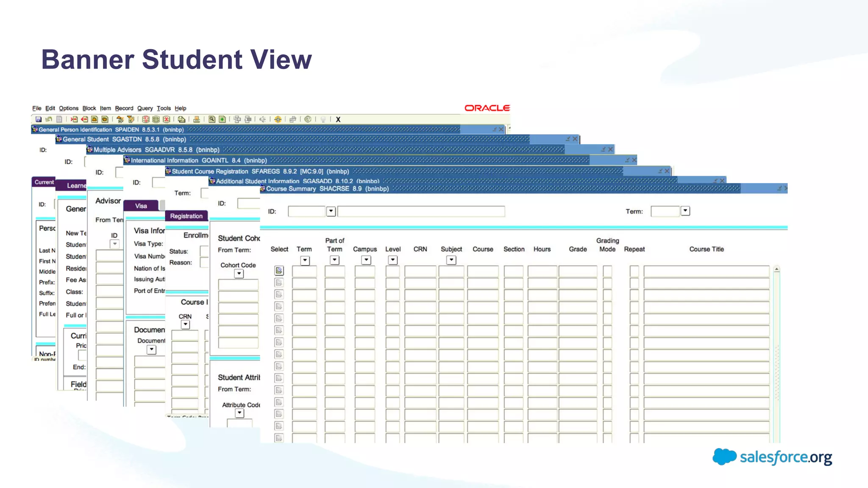Click the Print toolbar icon
Viewport: 868px width, 488px height.
pos(197,119)
